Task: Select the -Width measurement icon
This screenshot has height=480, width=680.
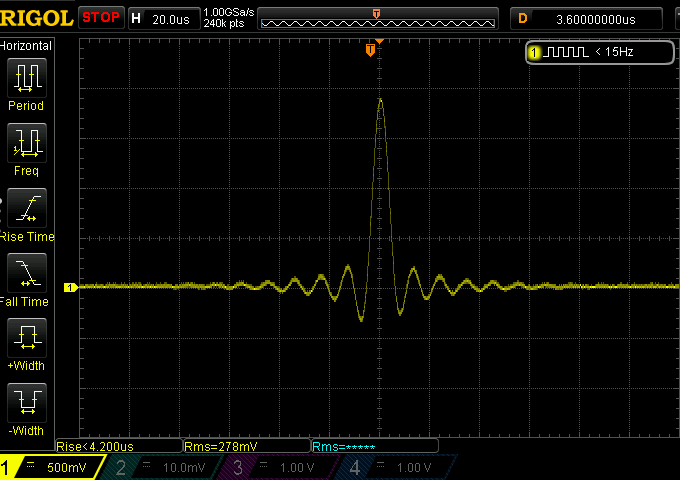Action: coord(26,403)
